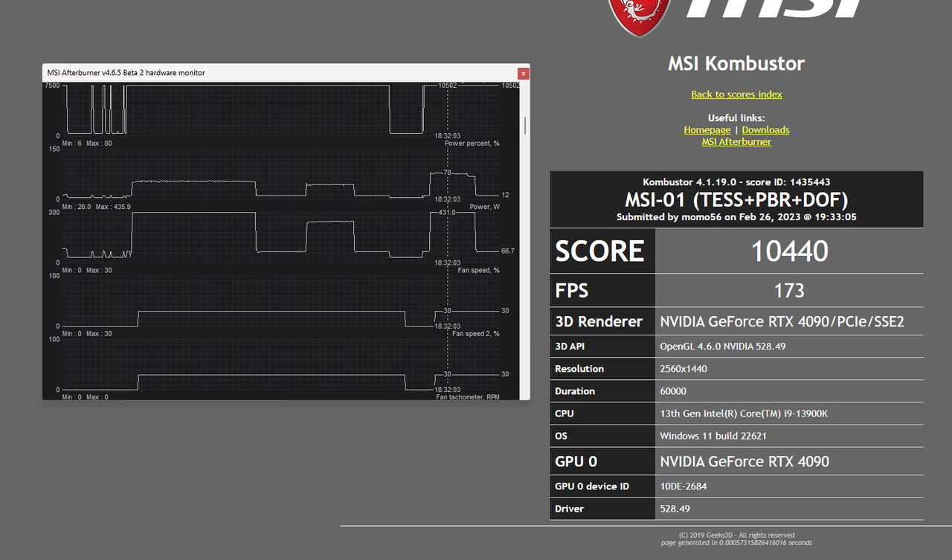Select the OpenGL 4.6.0 NVIDIA 528.49 text

point(721,347)
